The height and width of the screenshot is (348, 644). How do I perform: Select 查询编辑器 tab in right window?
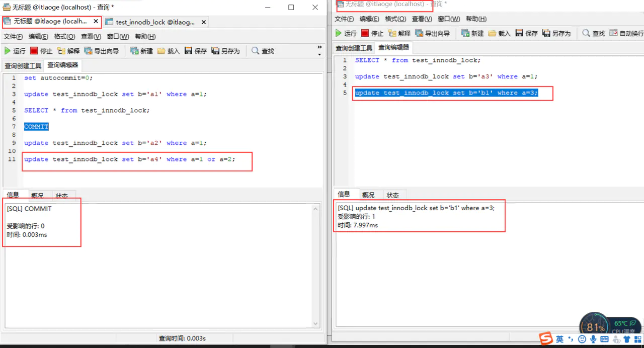point(394,48)
